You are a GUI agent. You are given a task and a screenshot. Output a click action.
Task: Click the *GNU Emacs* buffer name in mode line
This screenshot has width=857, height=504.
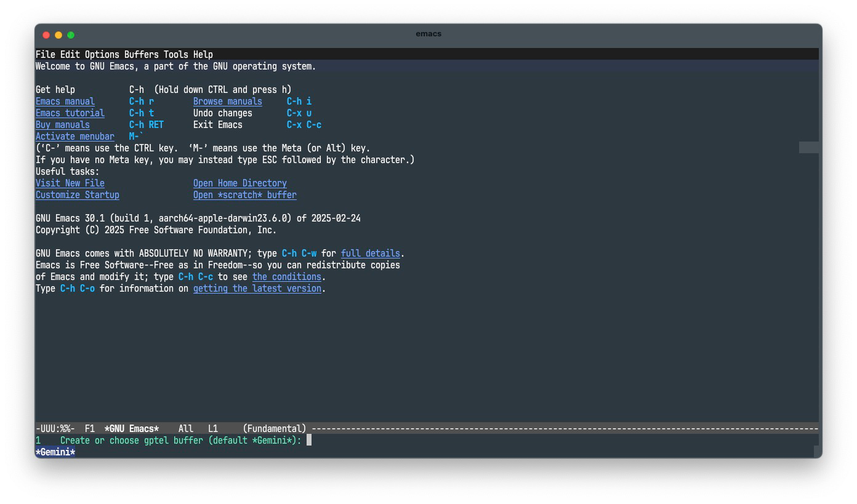pyautogui.click(x=132, y=429)
